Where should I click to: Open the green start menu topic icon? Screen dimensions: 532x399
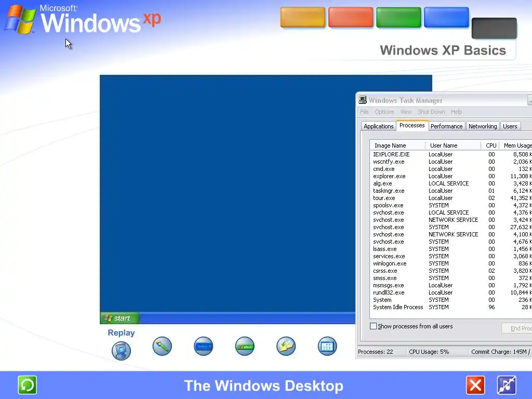coord(245,346)
